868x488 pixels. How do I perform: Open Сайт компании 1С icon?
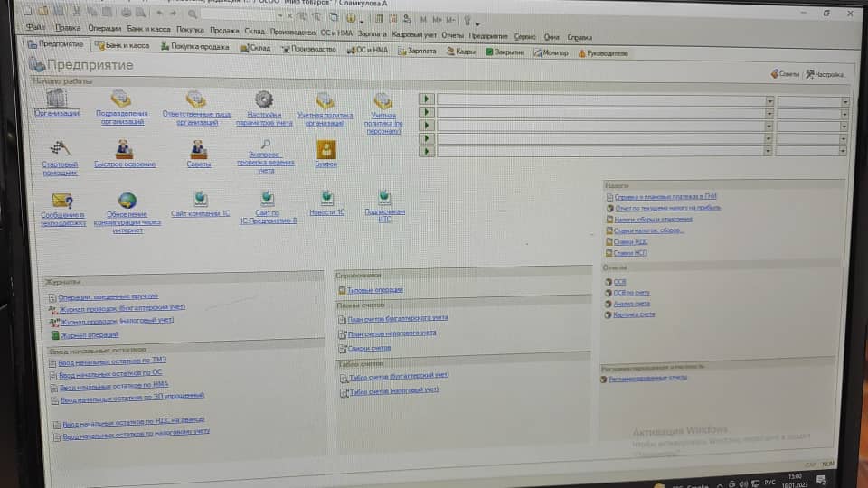[x=201, y=198]
